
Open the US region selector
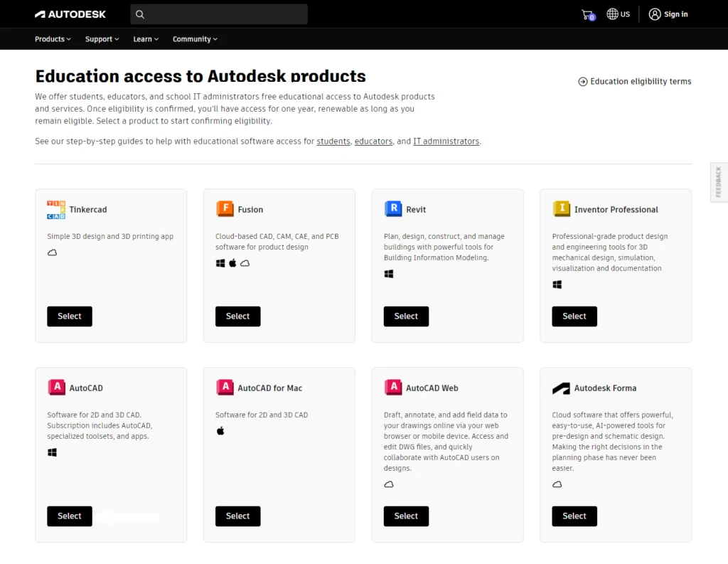click(619, 14)
